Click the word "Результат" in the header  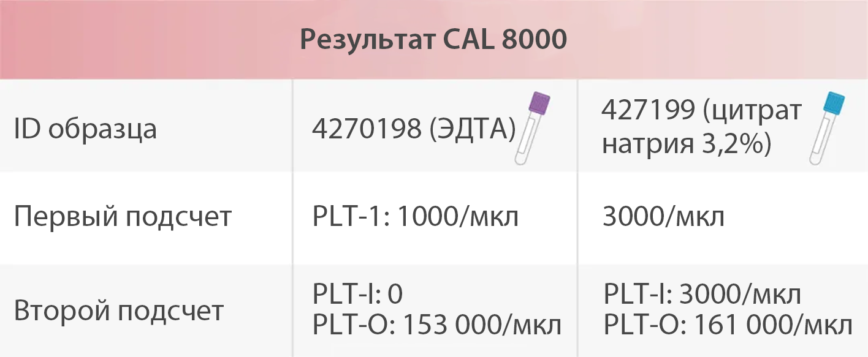[367, 40]
